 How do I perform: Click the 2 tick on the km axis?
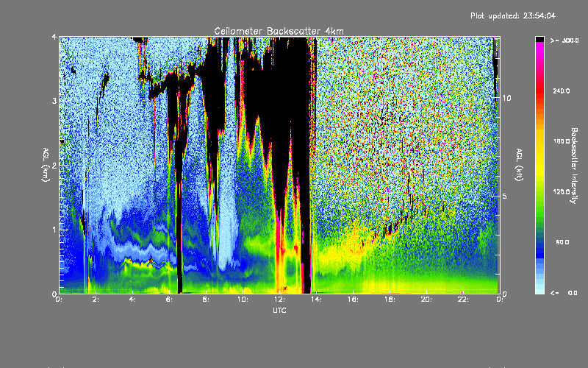(54, 165)
